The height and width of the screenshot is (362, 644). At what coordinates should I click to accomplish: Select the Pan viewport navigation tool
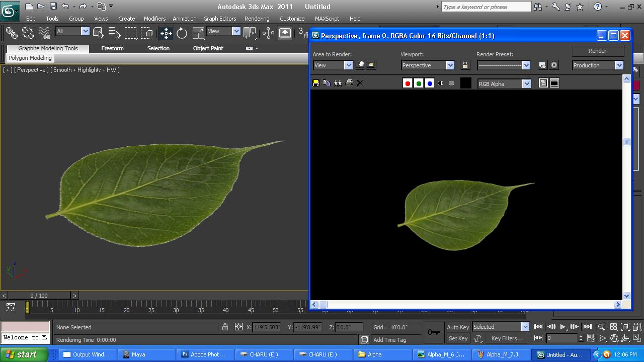tap(614, 338)
